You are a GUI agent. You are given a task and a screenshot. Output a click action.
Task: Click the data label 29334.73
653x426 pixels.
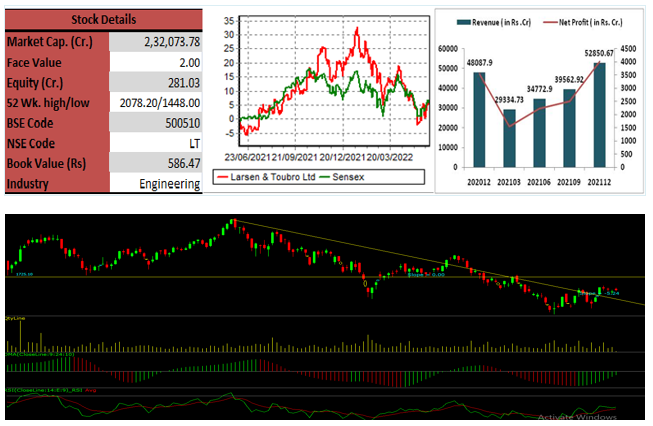click(509, 100)
